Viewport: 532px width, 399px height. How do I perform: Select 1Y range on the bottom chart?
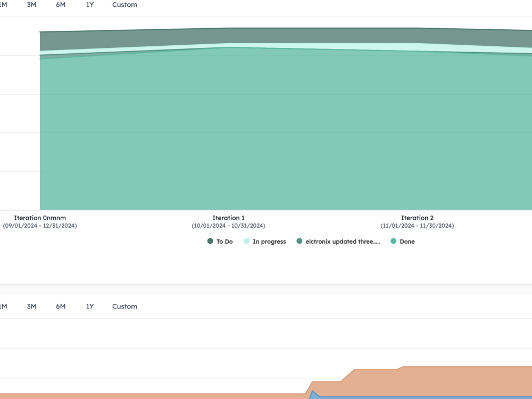[90, 306]
